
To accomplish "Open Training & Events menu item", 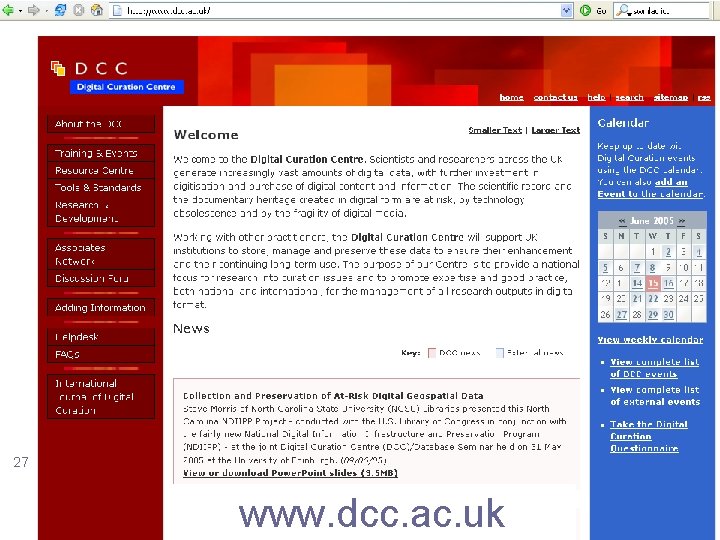I will (101, 153).
